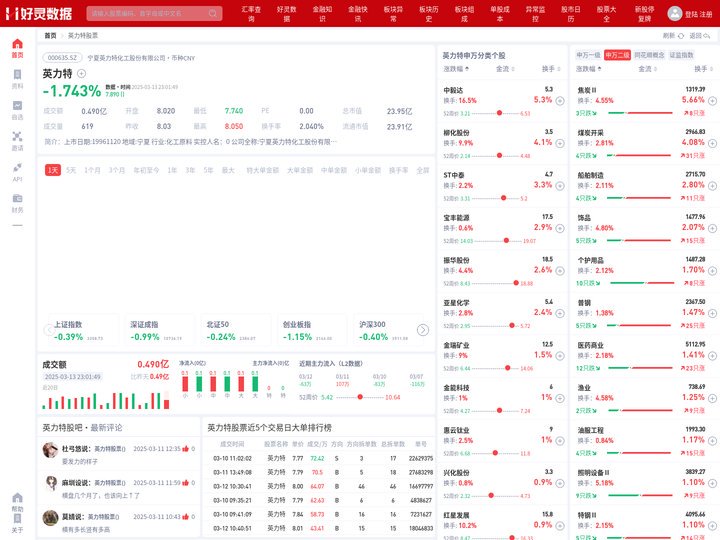Sort 申万分类个股 list by 金流
This screenshot has width=720, height=540.
[x=505, y=69]
